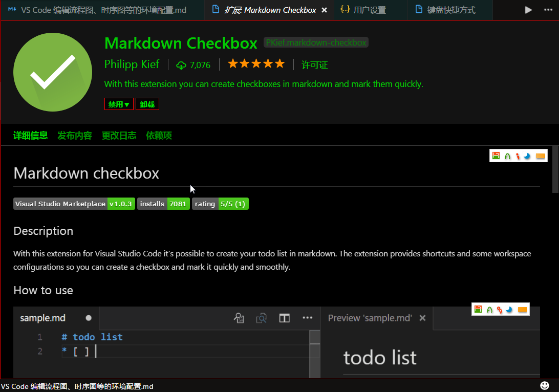Click the split editor icon above the preview
Screen dimensions: 559x392
coord(284,318)
